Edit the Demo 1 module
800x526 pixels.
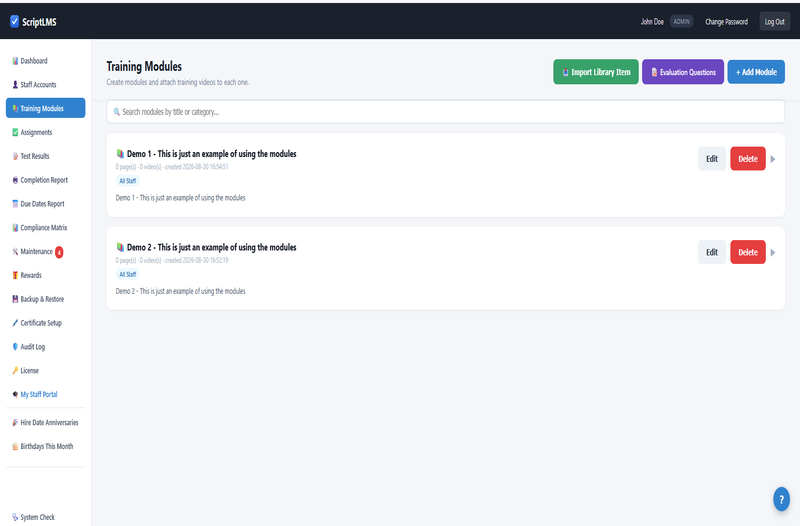pyautogui.click(x=712, y=159)
